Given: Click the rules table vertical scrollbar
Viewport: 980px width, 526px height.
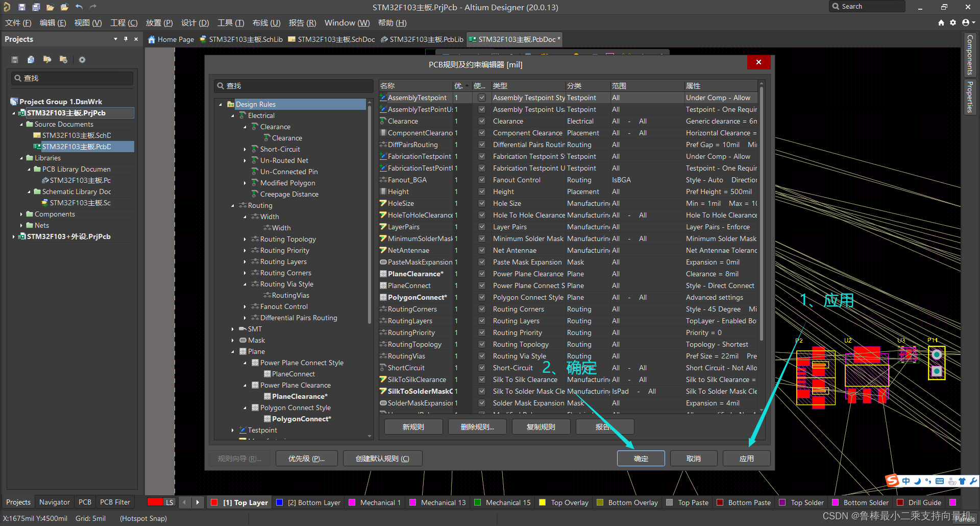Looking at the screenshot, I should (762, 214).
